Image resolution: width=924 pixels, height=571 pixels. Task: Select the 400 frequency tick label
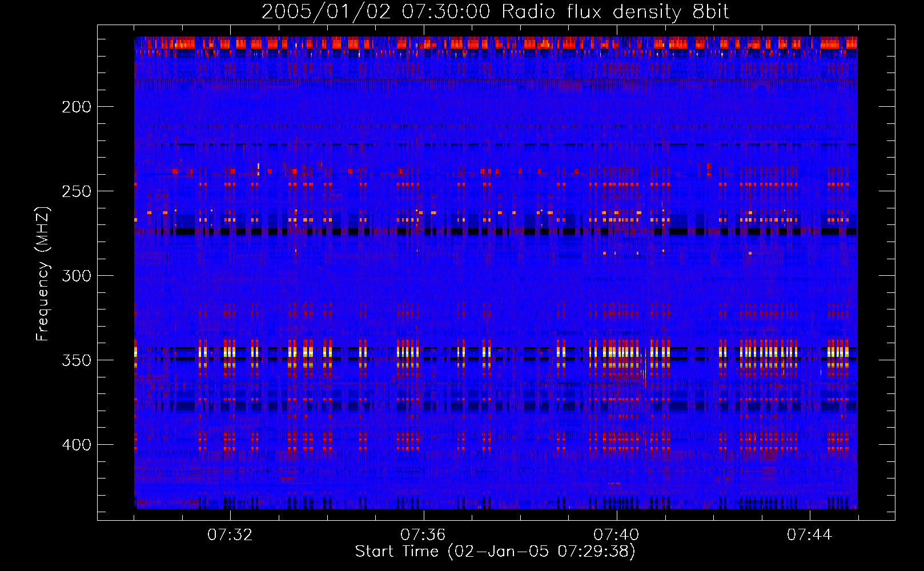tap(77, 445)
